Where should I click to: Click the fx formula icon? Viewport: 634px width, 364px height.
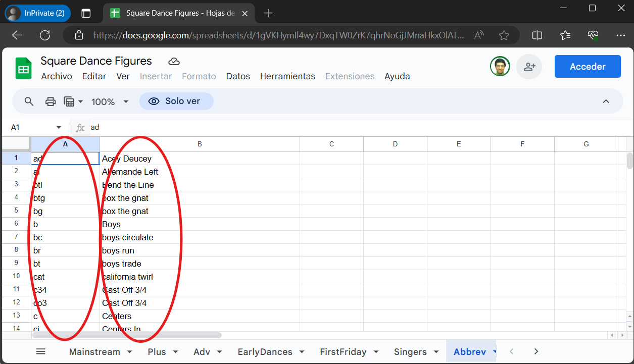80,128
